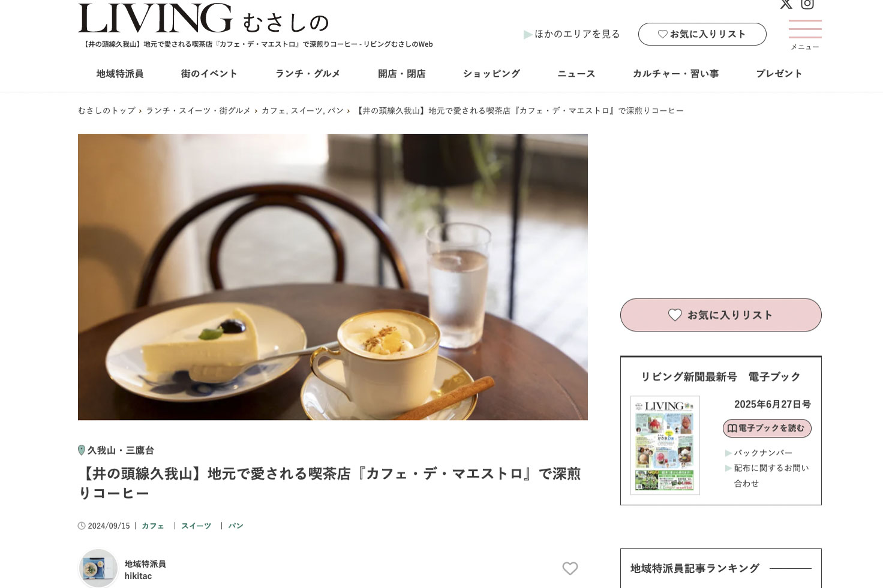Select the プレゼント menu item
This screenshot has height=588, width=883.
779,74
